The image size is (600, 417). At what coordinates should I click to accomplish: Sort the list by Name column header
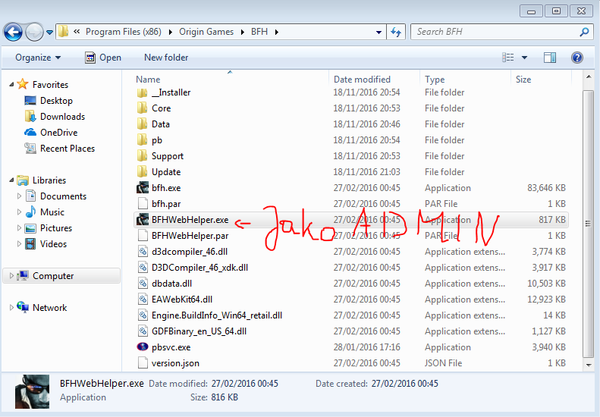point(148,79)
